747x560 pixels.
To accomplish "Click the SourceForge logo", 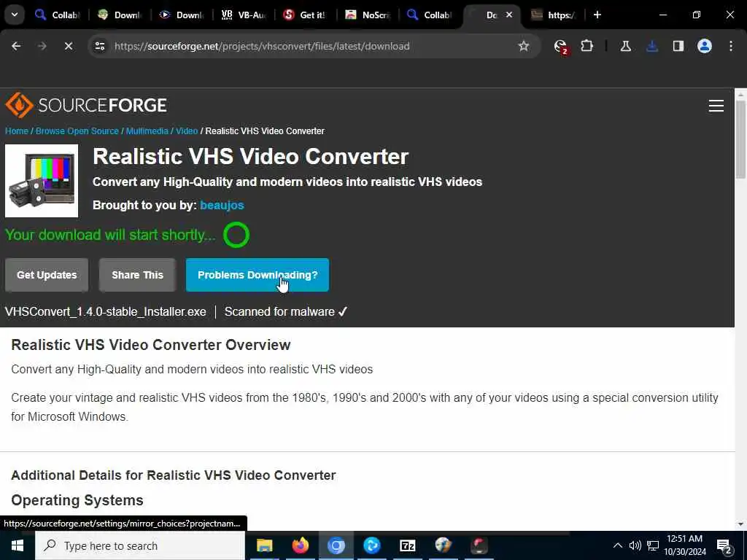I will [x=86, y=105].
